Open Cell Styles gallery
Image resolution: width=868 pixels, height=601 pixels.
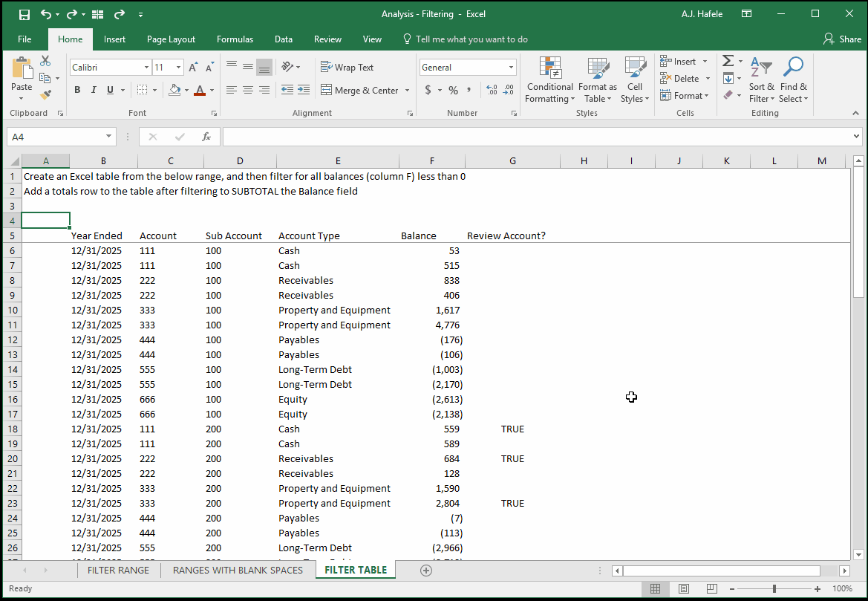635,80
